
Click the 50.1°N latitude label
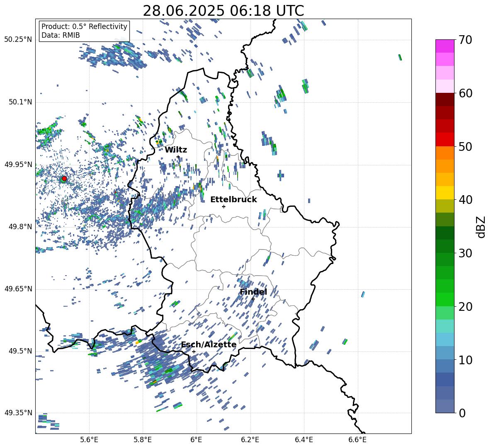pyautogui.click(x=21, y=102)
